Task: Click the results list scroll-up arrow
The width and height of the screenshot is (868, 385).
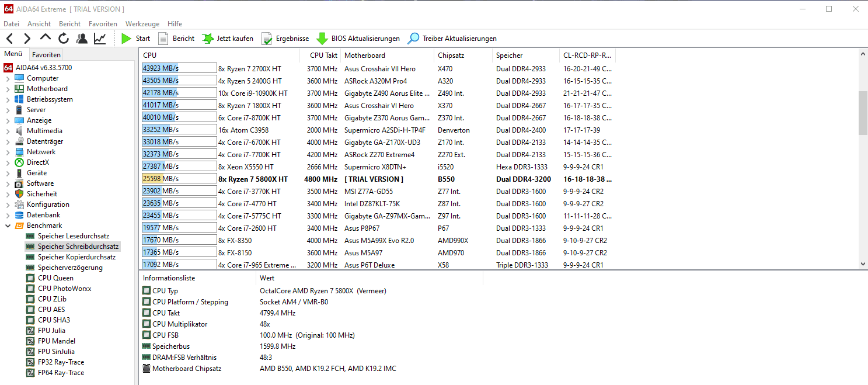Action: point(863,54)
